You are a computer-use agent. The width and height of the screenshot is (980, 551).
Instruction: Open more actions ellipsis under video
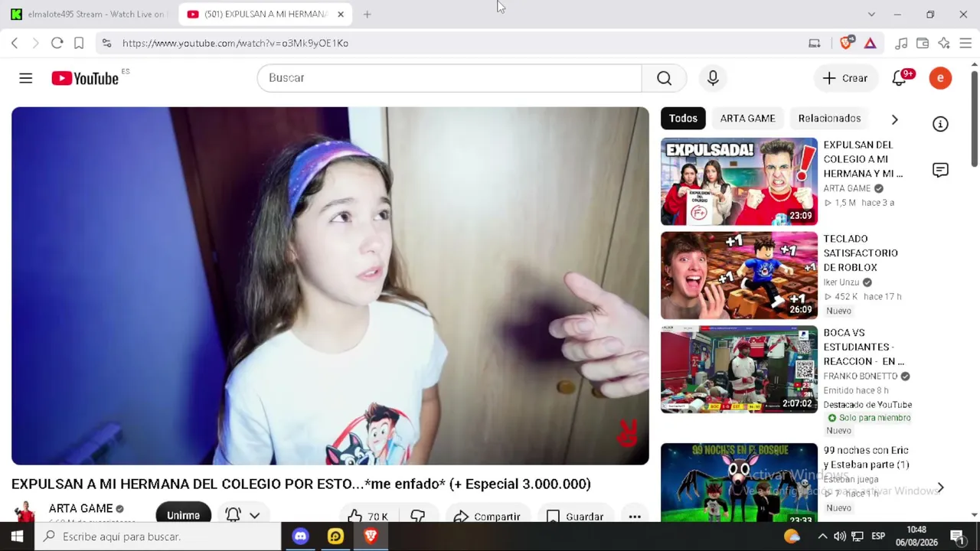[x=635, y=517]
